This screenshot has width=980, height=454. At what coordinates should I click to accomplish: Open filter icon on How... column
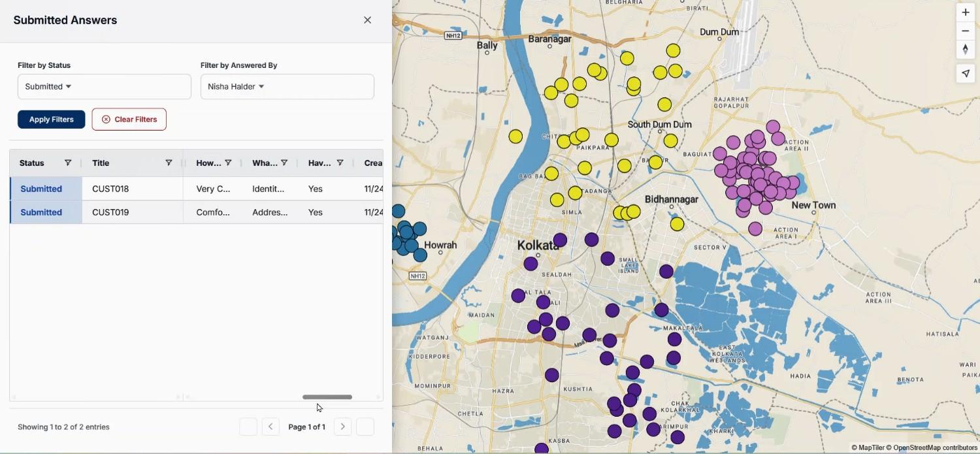228,163
